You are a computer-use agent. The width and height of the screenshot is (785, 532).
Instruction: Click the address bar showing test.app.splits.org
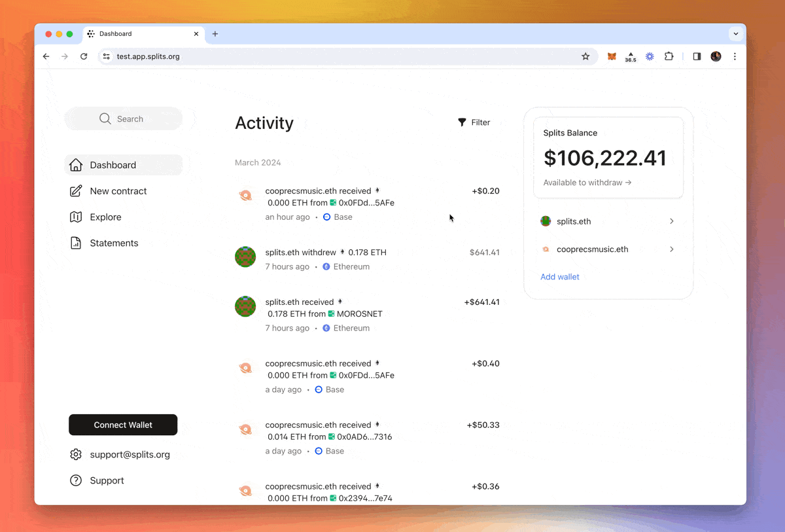point(347,56)
